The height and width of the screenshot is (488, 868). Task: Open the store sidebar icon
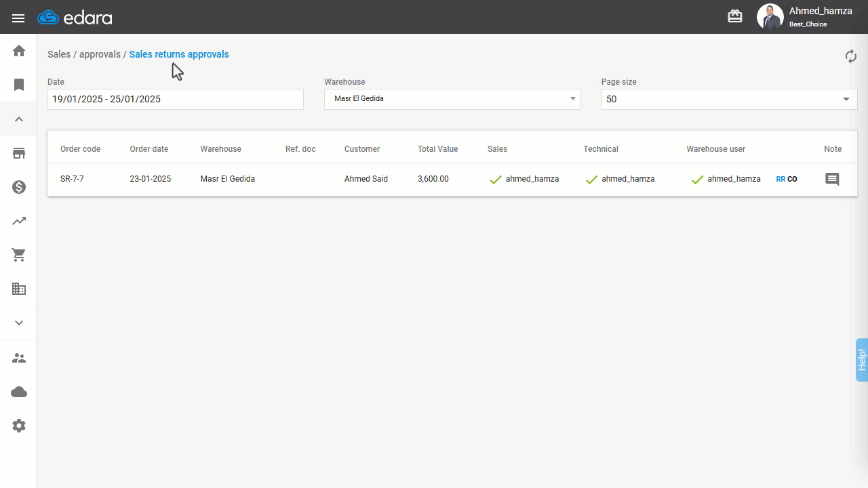click(x=19, y=153)
